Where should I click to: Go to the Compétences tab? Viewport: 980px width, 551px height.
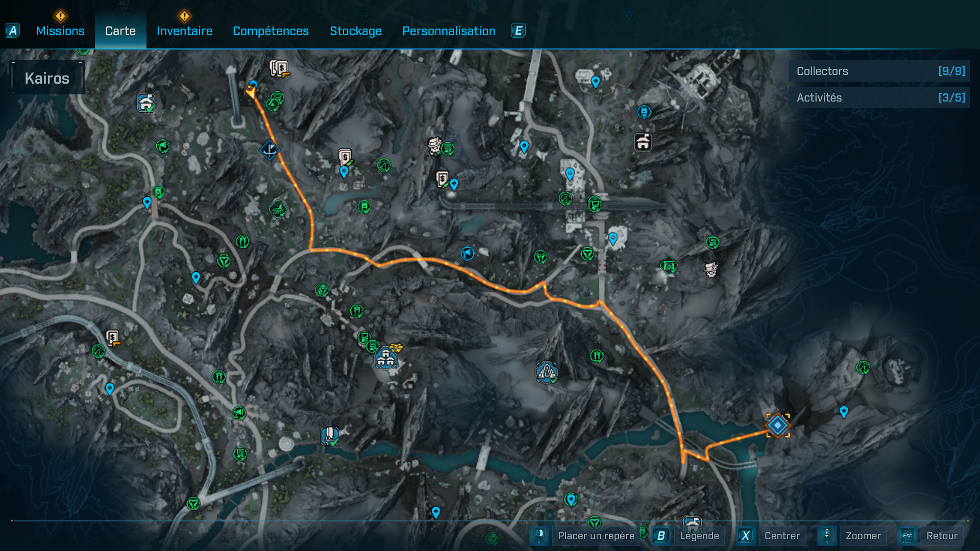click(271, 31)
